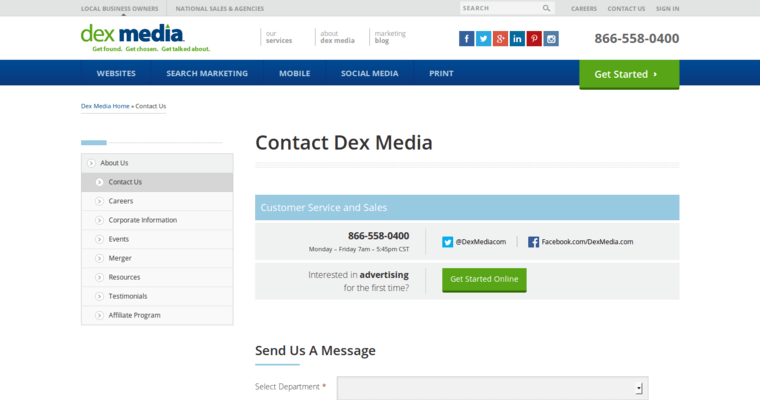
Task: Click the Contact Dex Media heading
Action: pyautogui.click(x=344, y=143)
